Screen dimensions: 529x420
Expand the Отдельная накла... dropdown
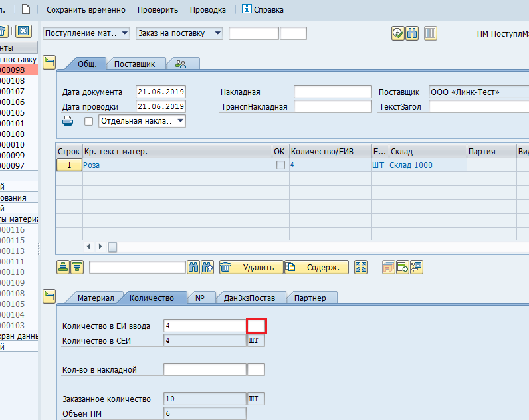(x=180, y=121)
